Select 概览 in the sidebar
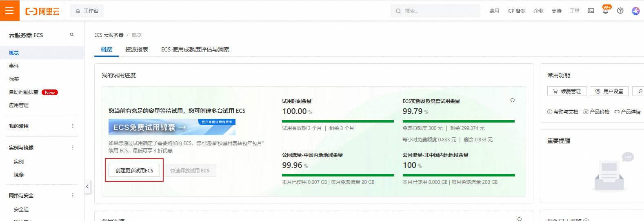This screenshot has width=644, height=221. [42, 53]
